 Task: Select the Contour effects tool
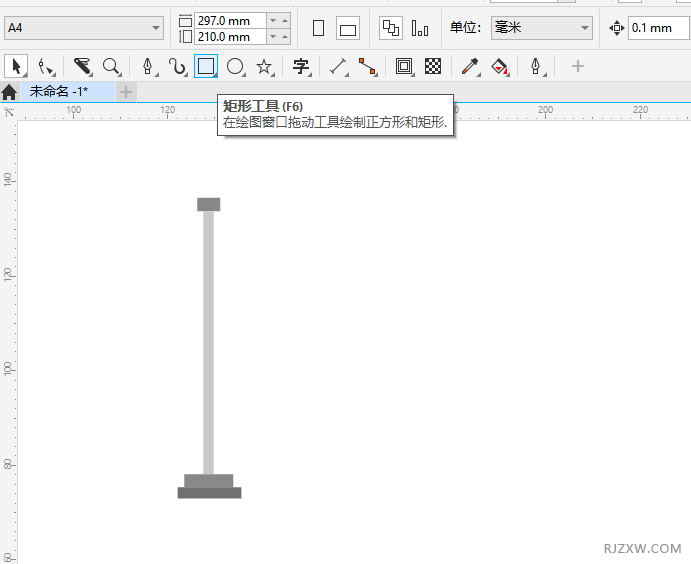tap(404, 67)
